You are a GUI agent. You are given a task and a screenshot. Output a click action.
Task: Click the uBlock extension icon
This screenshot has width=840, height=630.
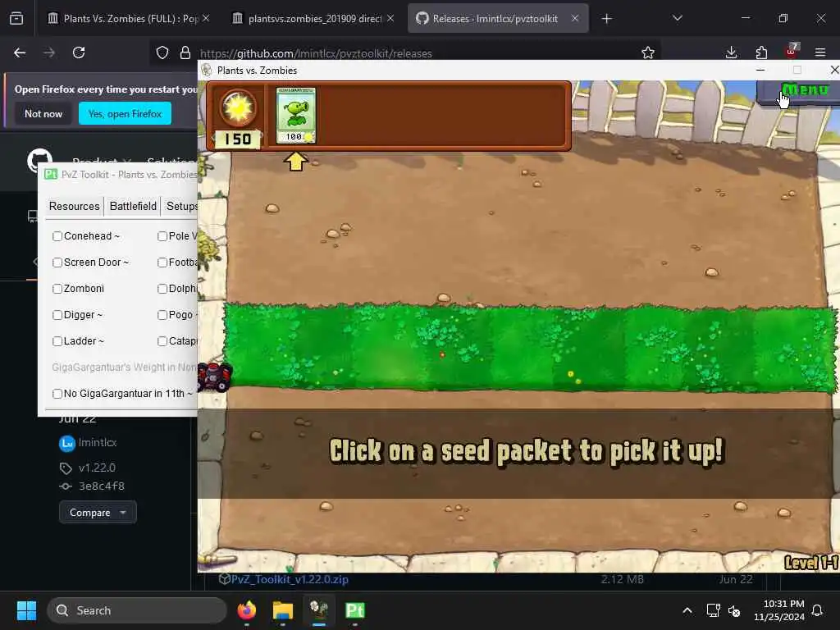[x=792, y=52]
